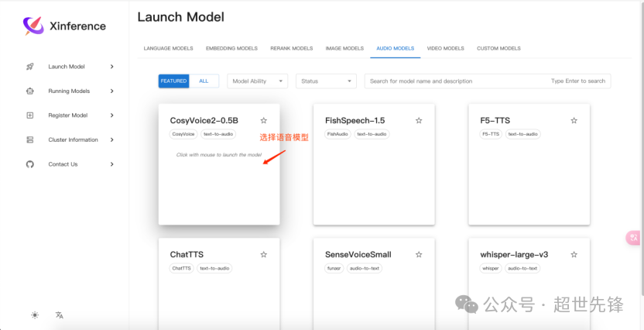Viewport: 644px width, 330px height.
Task: Star the SenseVoiceSmall model
Action: coord(419,254)
